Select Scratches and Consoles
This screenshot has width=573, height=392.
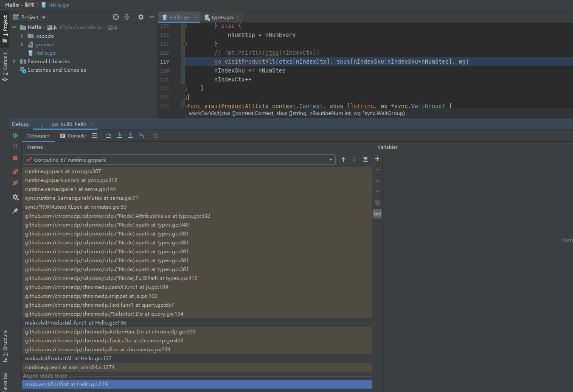tap(56, 70)
